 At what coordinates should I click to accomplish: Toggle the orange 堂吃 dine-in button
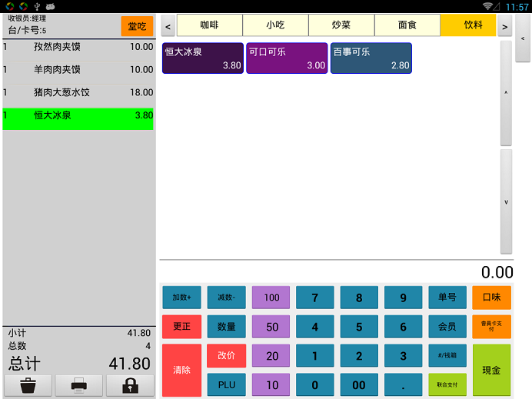click(137, 26)
